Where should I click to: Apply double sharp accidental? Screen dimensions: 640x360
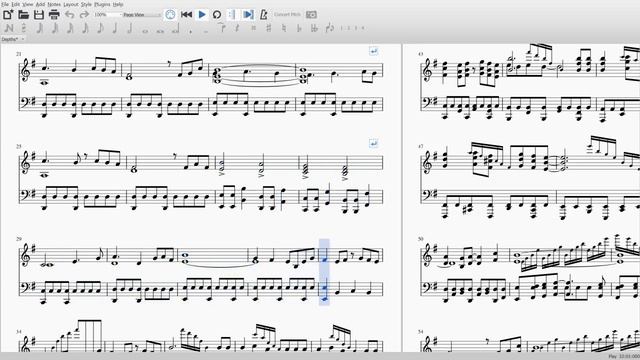pyautogui.click(x=253, y=28)
